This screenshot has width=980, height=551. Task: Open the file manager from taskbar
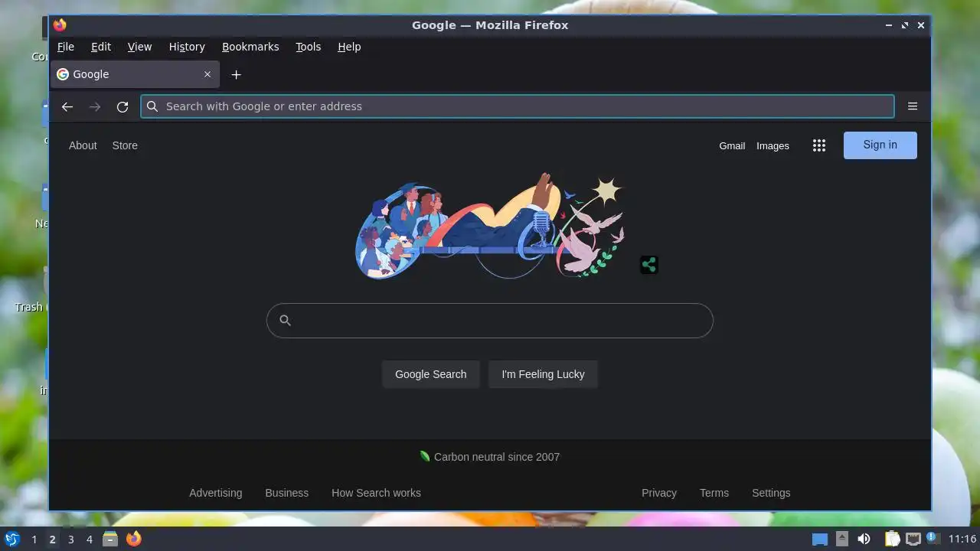click(110, 539)
